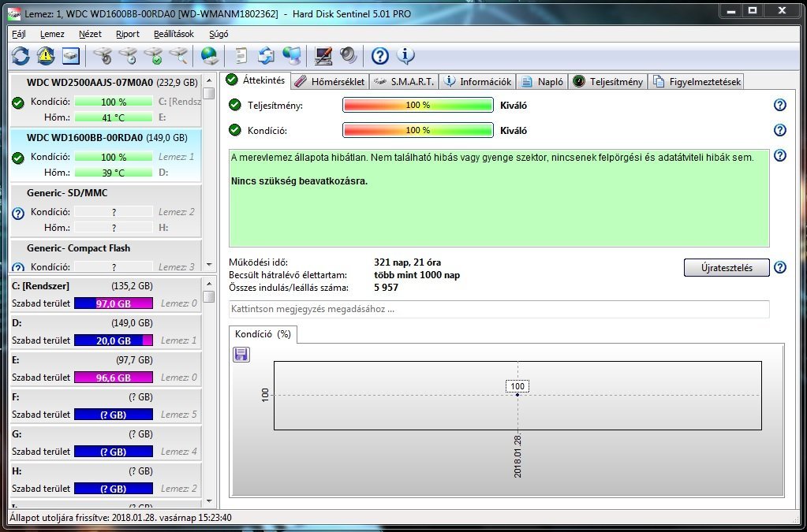Click the help icon beside status description box
Image resolution: width=807 pixels, height=532 pixels.
tap(780, 155)
